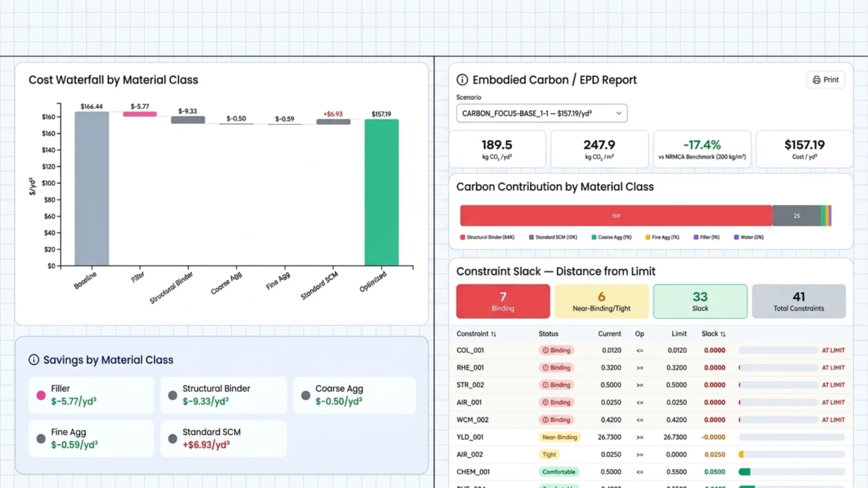The height and width of the screenshot is (488, 868).
Task: Click the Filler legend swatch
Action: (696, 237)
